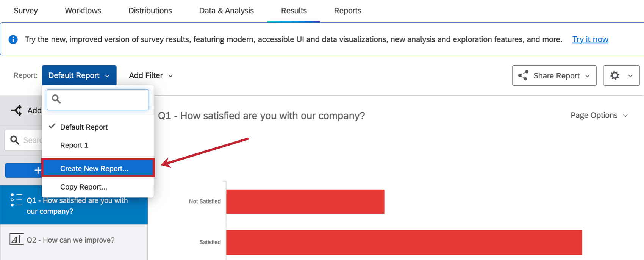Click the search magnifier in the report dropdown
Image resolution: width=644 pixels, height=260 pixels.
point(56,99)
